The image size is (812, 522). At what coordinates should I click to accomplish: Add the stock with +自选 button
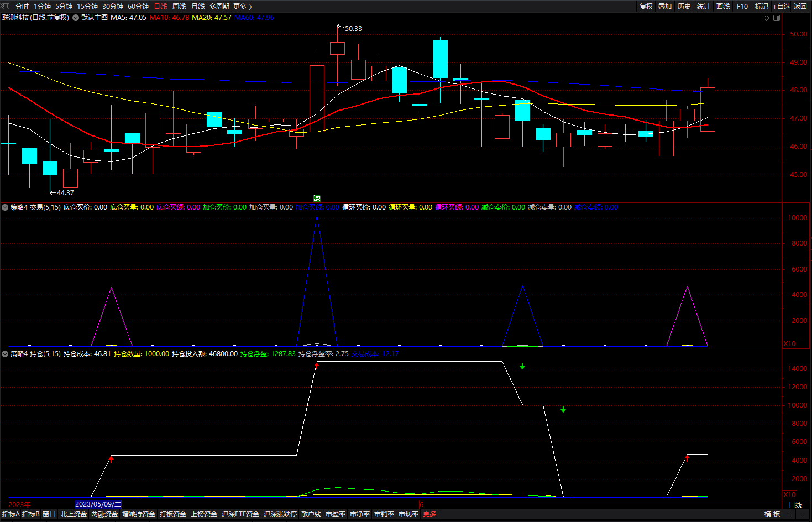[x=781, y=6]
